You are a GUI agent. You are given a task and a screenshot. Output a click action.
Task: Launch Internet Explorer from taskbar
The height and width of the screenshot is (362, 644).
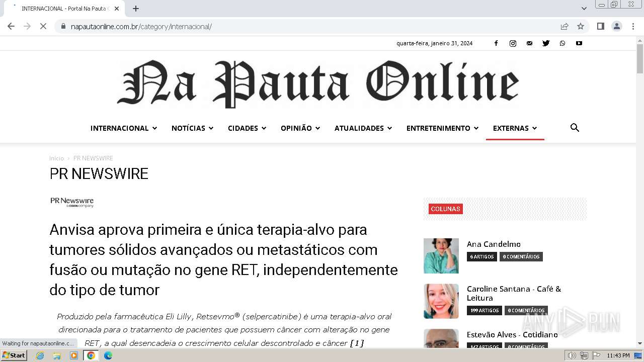coord(40,355)
